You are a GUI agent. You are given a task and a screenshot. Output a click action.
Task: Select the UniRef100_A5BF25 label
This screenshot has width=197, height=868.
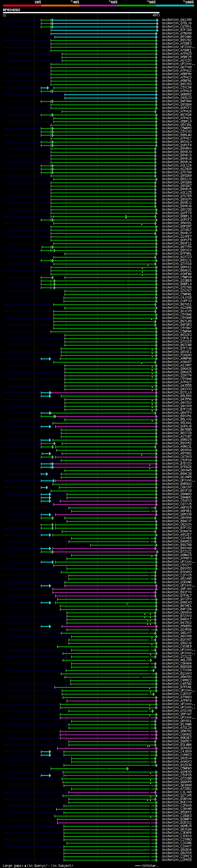(177, 57)
